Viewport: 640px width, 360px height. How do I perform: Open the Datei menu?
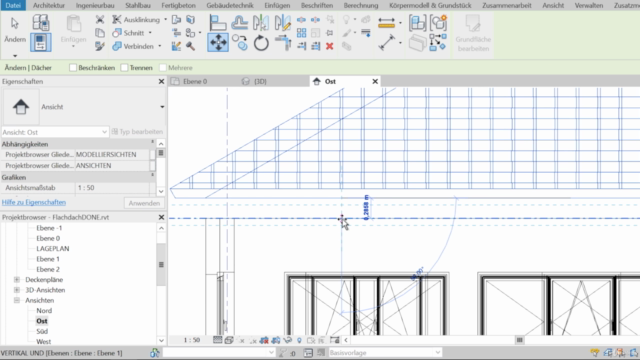13,5
